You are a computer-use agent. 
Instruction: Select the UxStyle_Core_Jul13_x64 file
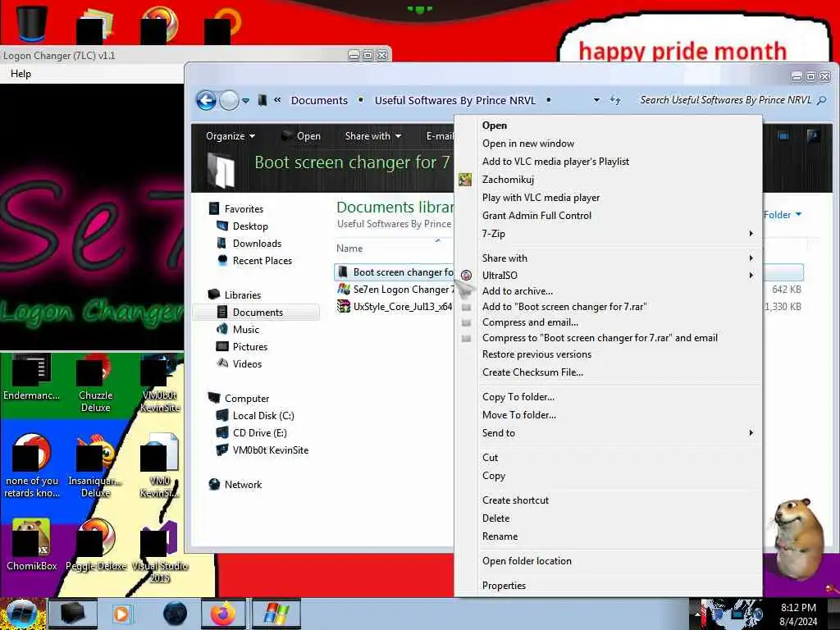395,307
